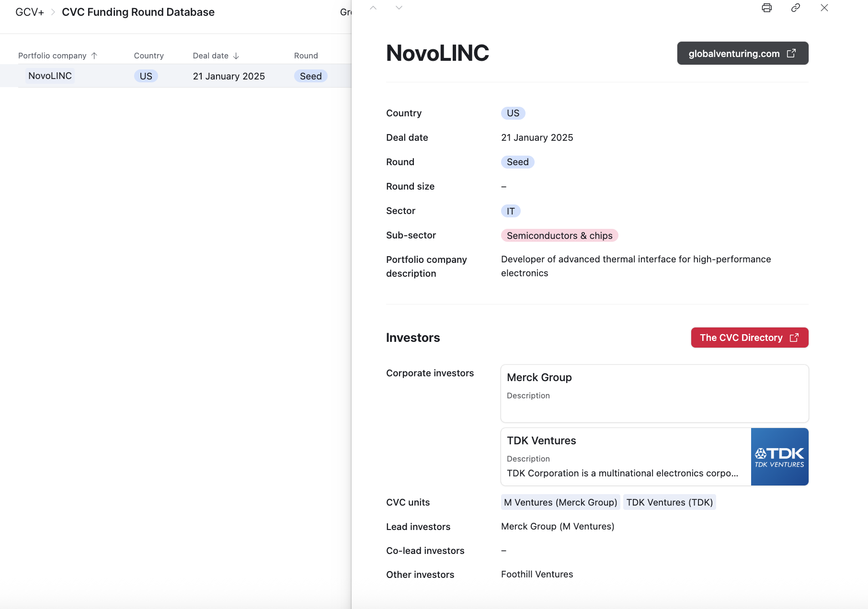Open the globalventuring.com external link

(742, 53)
